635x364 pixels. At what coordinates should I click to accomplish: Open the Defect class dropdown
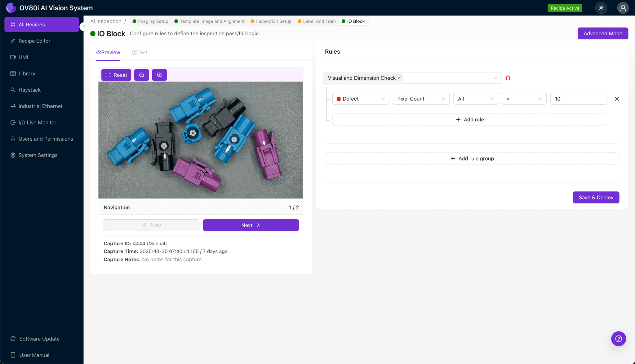click(x=360, y=99)
